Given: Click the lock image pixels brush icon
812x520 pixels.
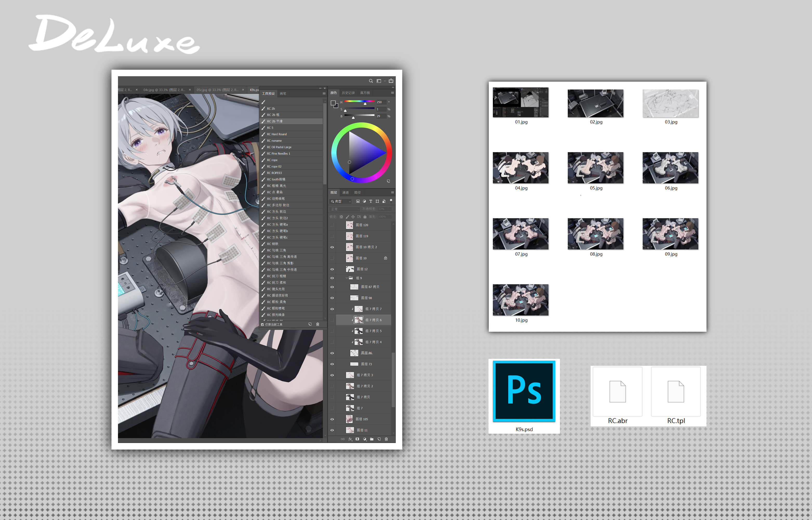Looking at the screenshot, I should click(x=347, y=217).
